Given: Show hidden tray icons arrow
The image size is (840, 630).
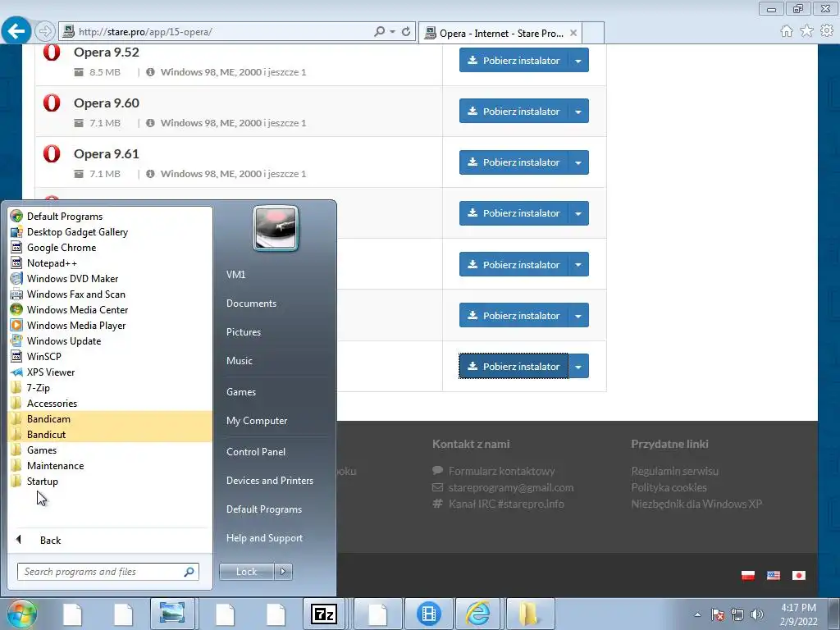Looking at the screenshot, I should click(x=697, y=614).
